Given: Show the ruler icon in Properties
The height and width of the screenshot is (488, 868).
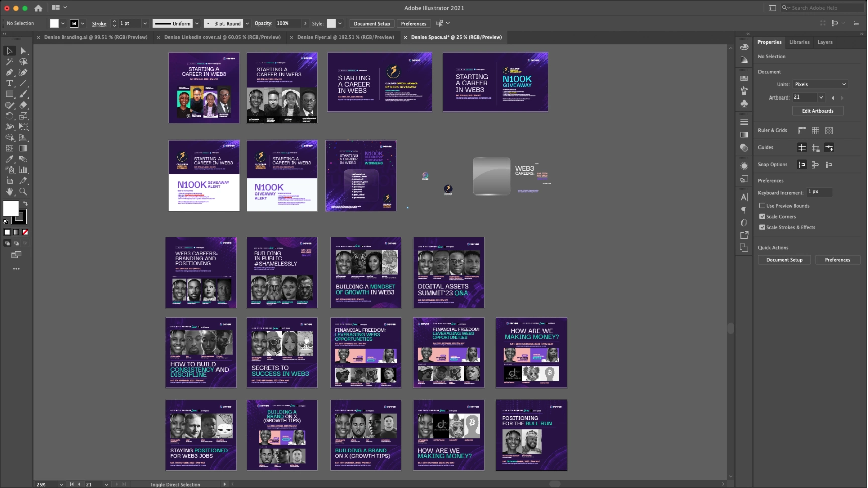Looking at the screenshot, I should tap(802, 131).
